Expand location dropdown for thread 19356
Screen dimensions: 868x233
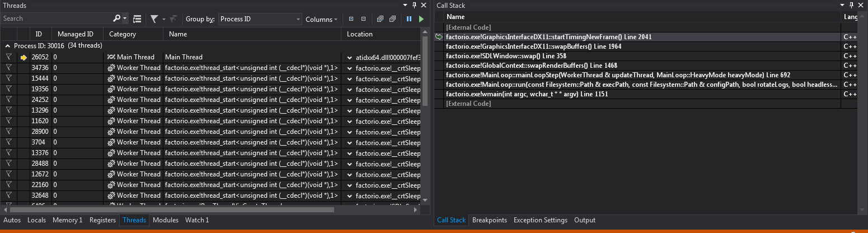349,90
